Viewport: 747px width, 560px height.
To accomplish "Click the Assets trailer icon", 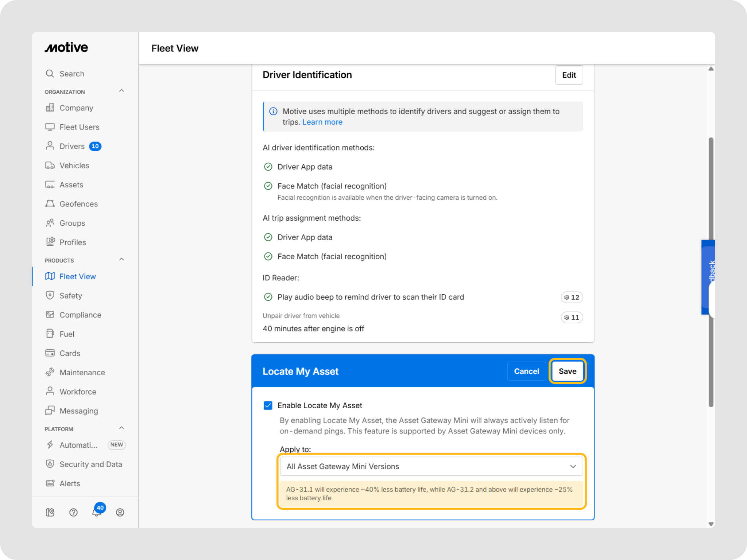I will coord(50,185).
